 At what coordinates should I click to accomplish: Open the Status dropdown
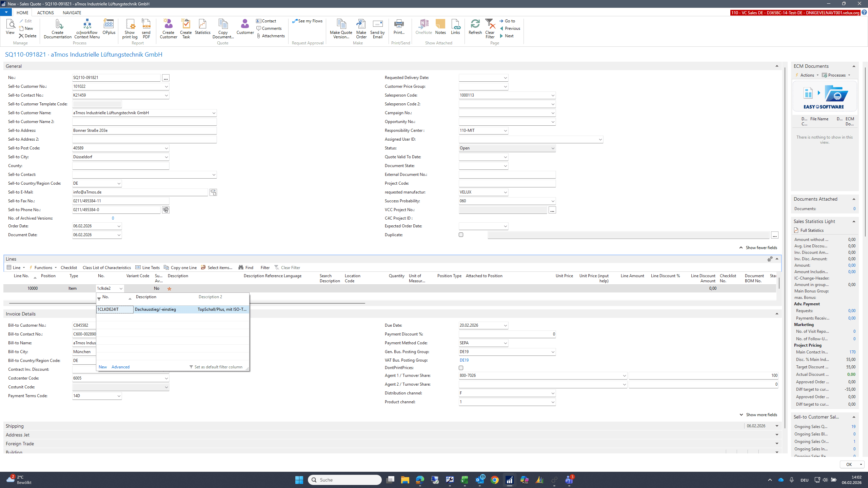tap(553, 148)
